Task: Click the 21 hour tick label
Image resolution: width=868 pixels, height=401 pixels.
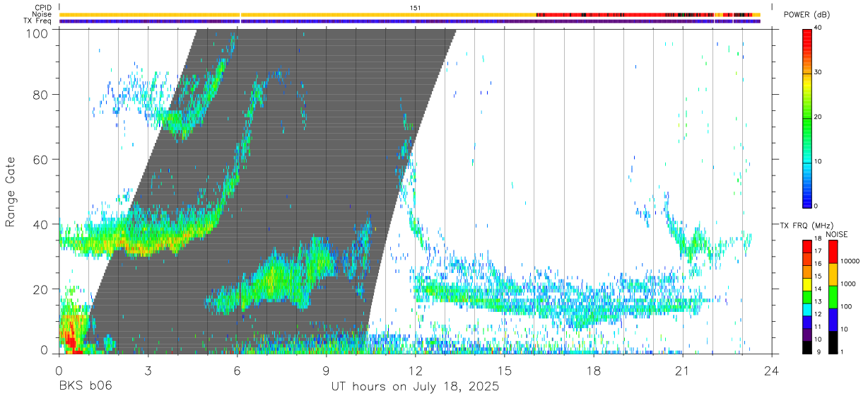Action: (x=683, y=370)
